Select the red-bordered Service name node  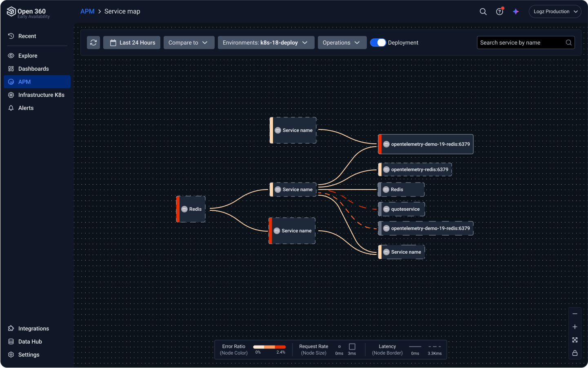(292, 231)
